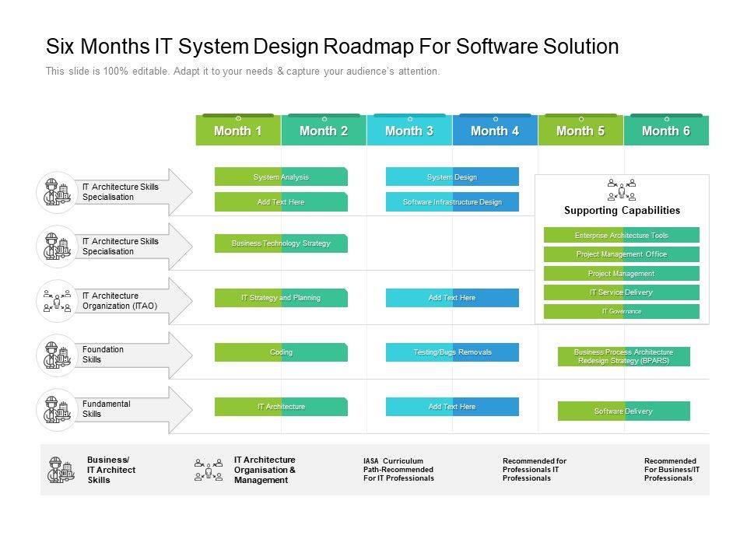This screenshot has width=747, height=560.
Task: Click the IT Architecture bar
Action: (x=281, y=407)
